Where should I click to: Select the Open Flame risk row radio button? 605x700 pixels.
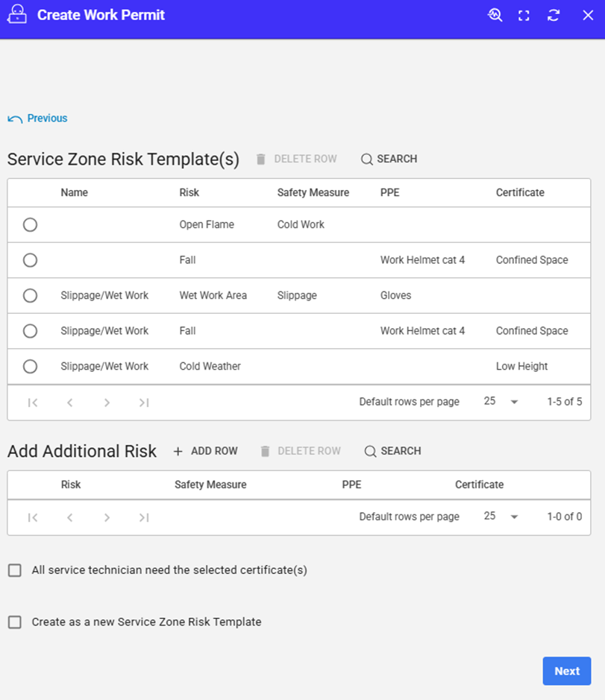[30, 224]
